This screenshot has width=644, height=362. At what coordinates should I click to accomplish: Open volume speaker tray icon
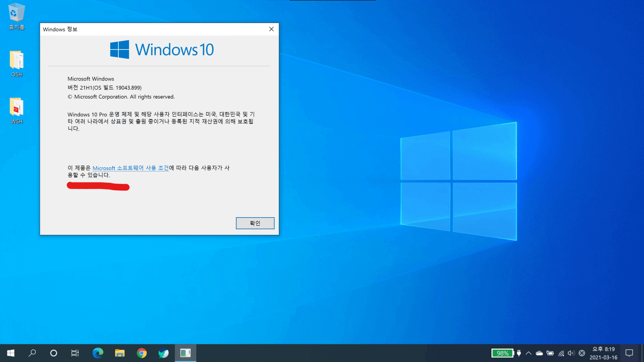pos(571,353)
